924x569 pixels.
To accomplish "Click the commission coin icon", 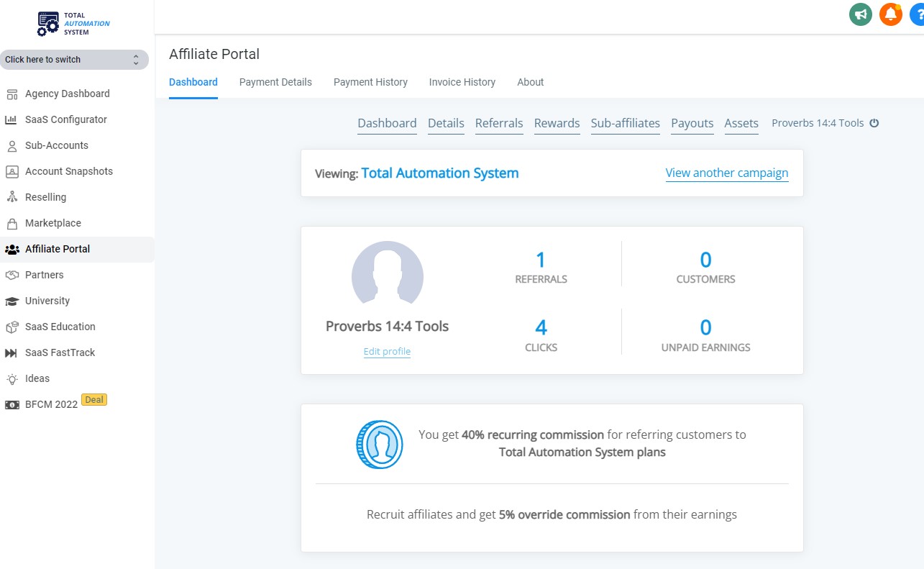I will [380, 445].
